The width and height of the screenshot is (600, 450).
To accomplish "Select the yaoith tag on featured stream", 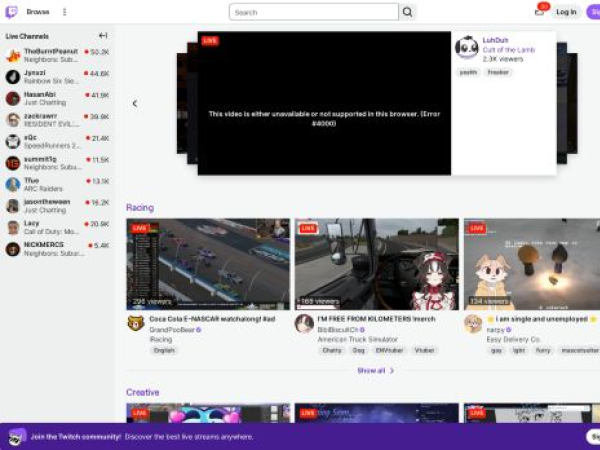I will (468, 72).
